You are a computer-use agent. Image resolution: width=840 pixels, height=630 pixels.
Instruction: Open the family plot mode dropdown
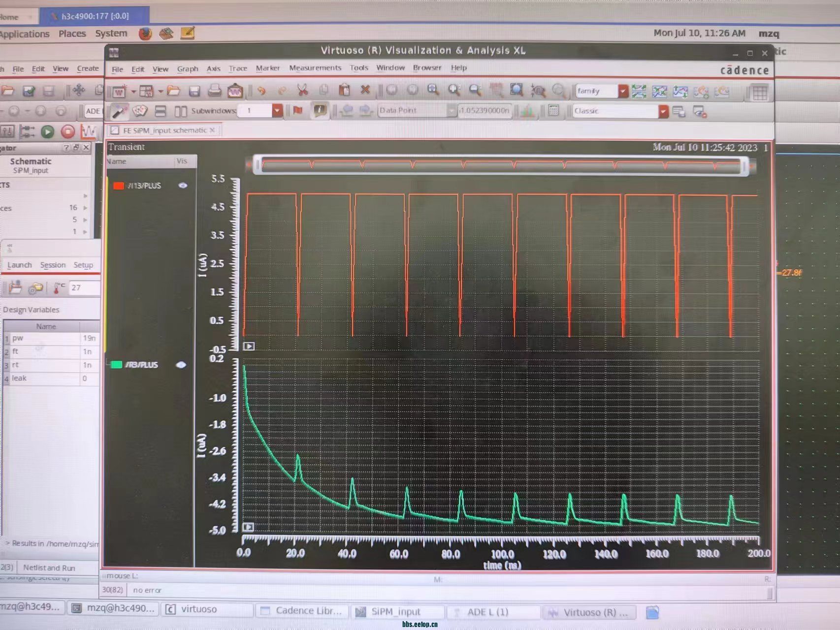623,91
